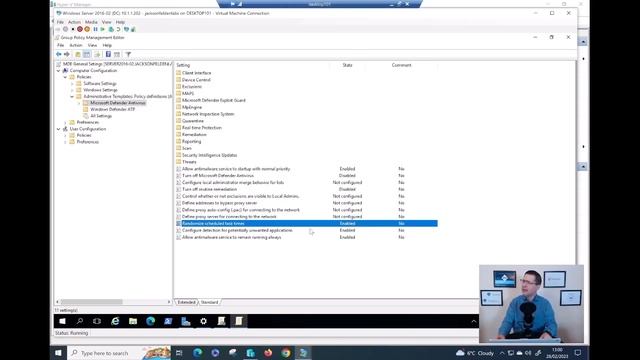Select Define addresses to bypass proxy server
The width and height of the screenshot is (640, 360).
pyautogui.click(x=220, y=203)
